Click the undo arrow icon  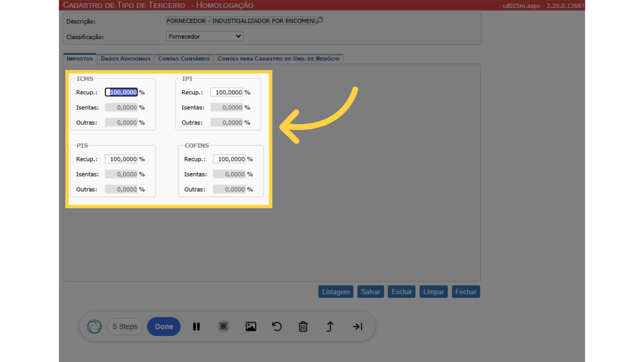[x=277, y=326]
